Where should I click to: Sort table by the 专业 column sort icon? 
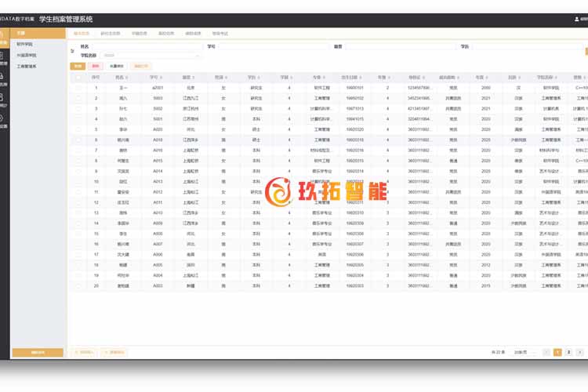point(324,78)
